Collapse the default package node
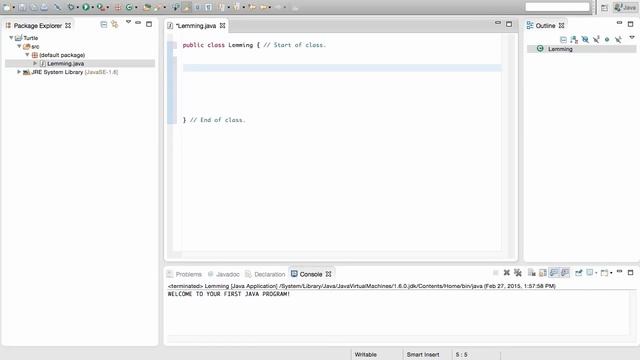 click(27, 55)
